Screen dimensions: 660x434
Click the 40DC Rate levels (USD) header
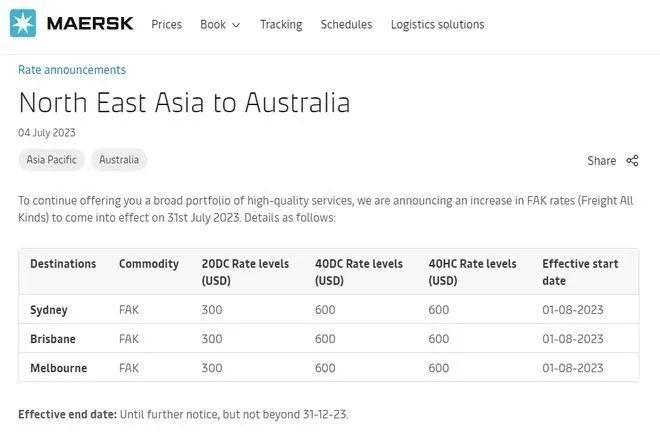359,272
